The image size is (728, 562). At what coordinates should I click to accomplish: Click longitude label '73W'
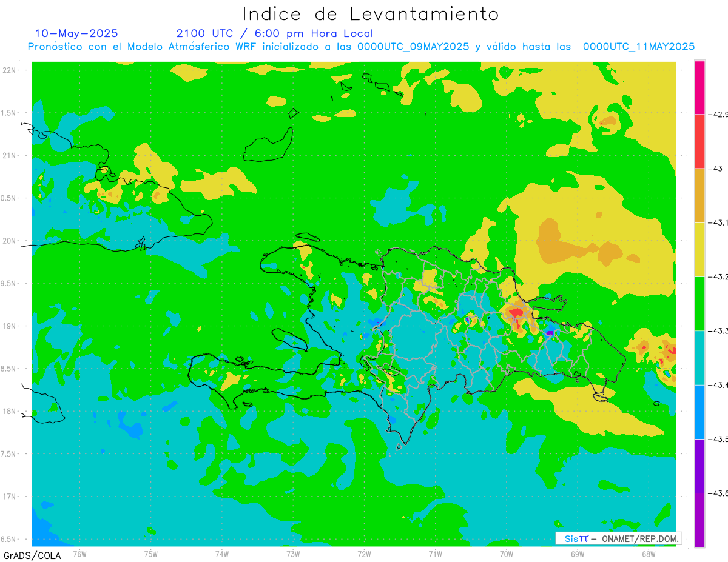[293, 554]
